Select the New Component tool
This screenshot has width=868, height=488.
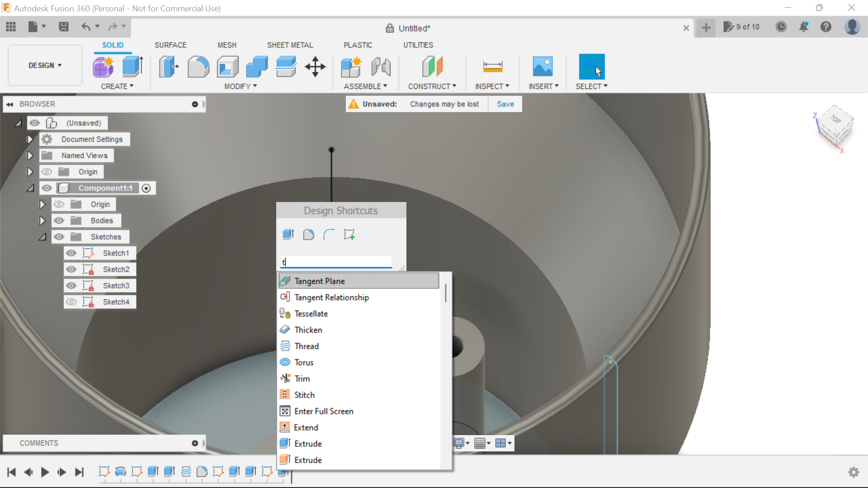pyautogui.click(x=104, y=67)
